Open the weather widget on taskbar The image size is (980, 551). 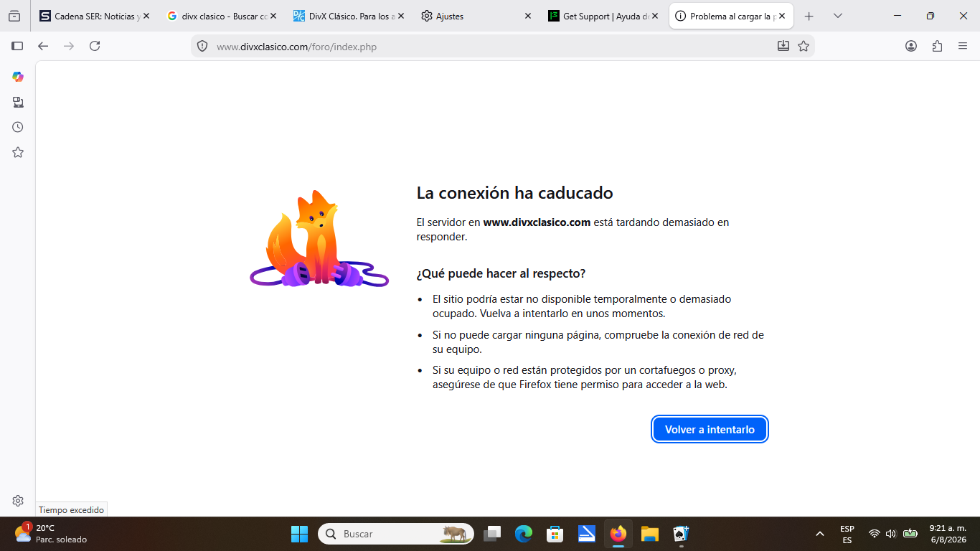pos(50,534)
